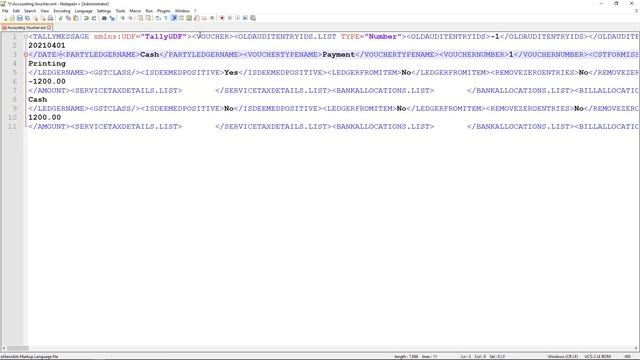
Task: Open the Window menu
Action: pyautogui.click(x=182, y=11)
